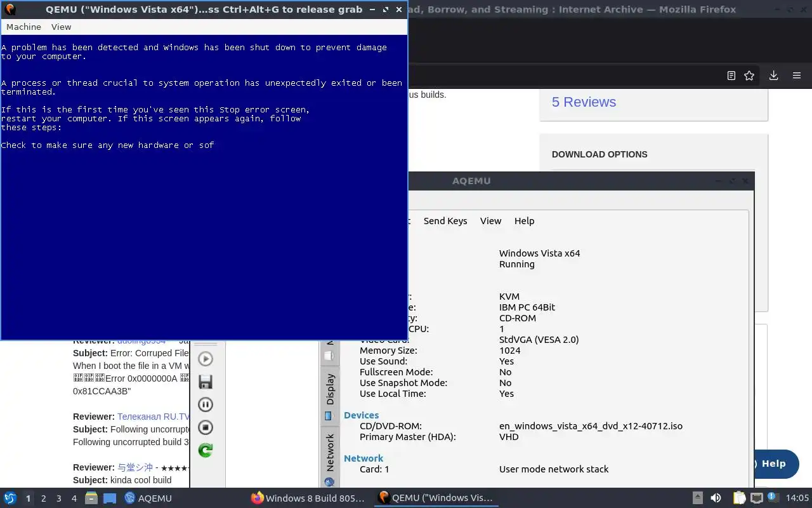The width and height of the screenshot is (812, 508).
Task: Switch to workspace 1
Action: click(x=28, y=498)
